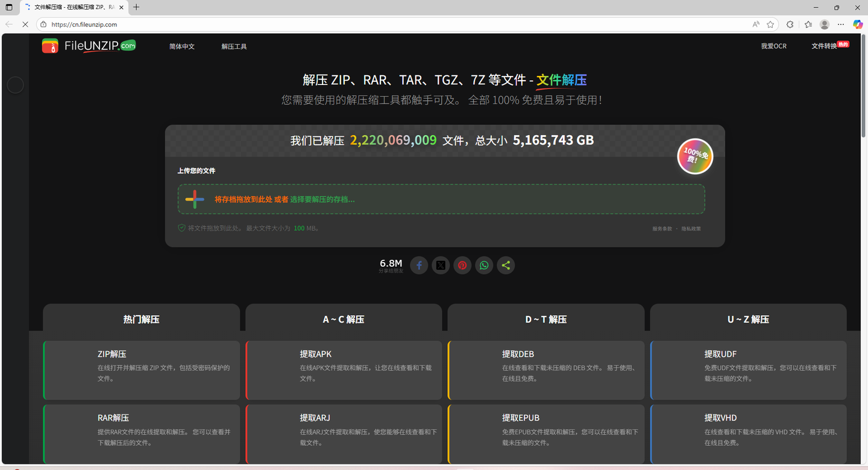Image resolution: width=868 pixels, height=470 pixels.
Task: Open a new browser tab
Action: (136, 7)
